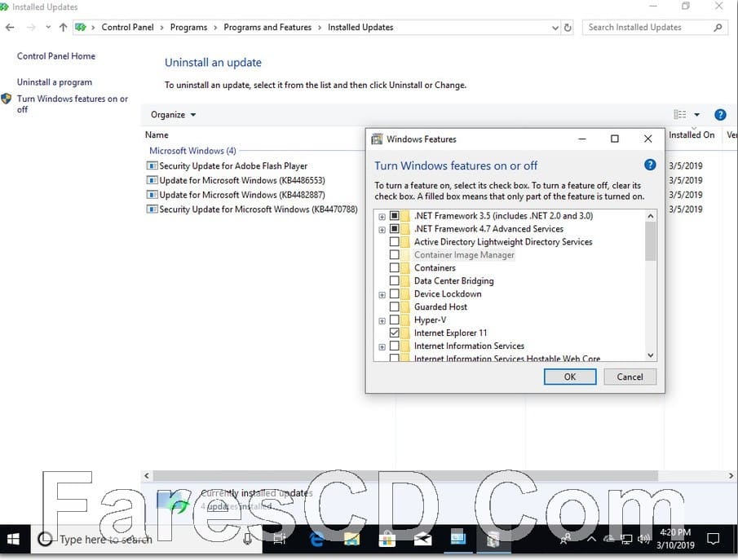The width and height of the screenshot is (738, 560).
Task: Click Cancel in Windows Features dialog
Action: [630, 377]
